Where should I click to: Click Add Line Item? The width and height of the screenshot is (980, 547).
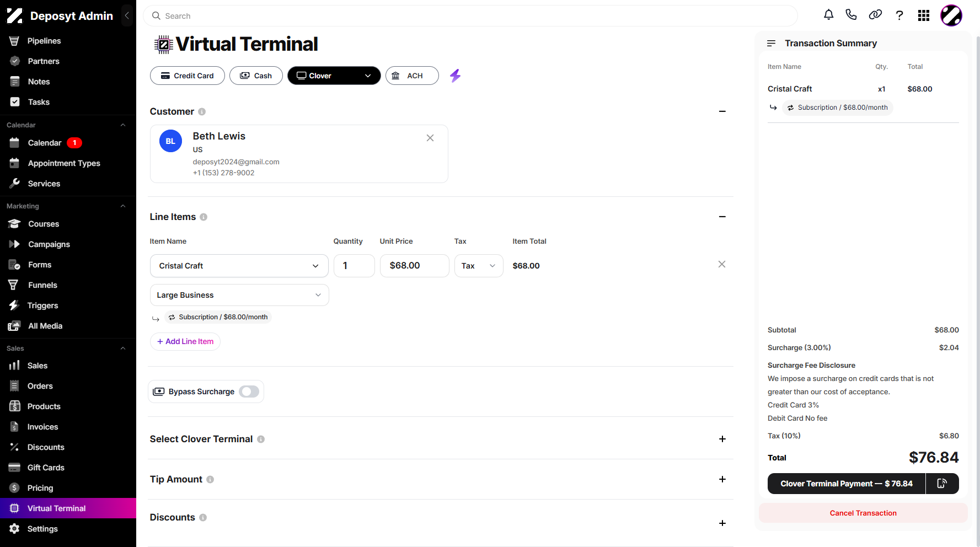(x=185, y=341)
